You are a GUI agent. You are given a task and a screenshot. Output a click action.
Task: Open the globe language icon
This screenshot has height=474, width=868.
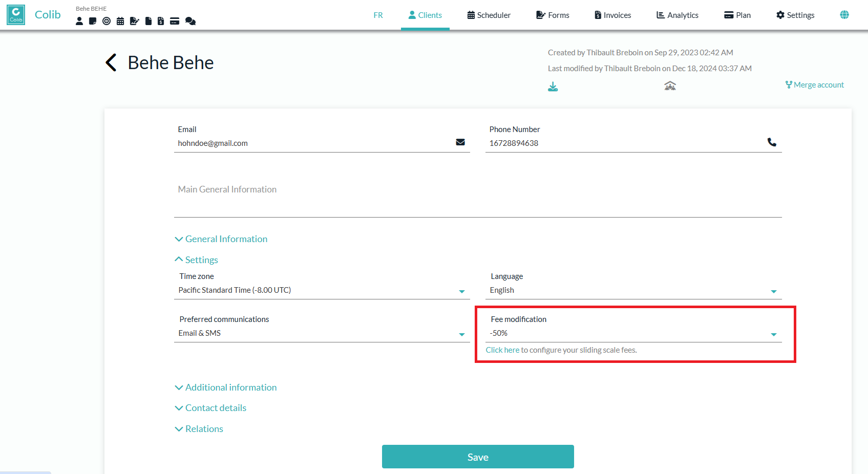point(844,15)
